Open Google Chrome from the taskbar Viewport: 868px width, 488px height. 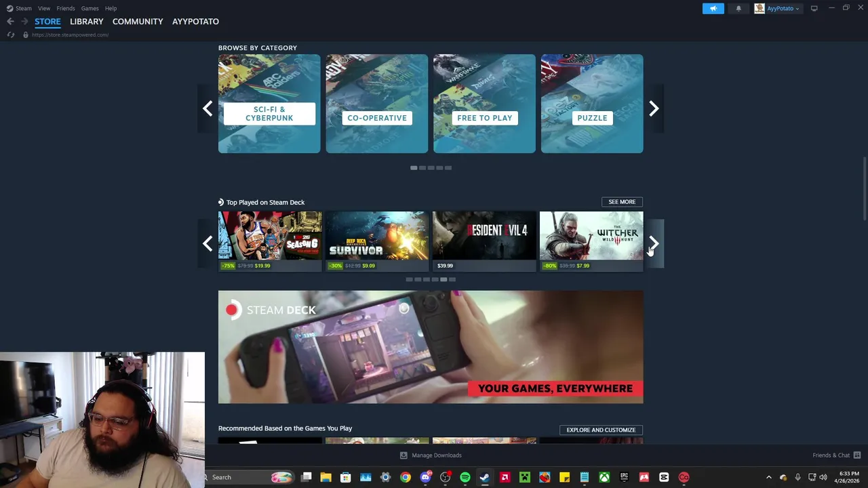click(x=405, y=477)
